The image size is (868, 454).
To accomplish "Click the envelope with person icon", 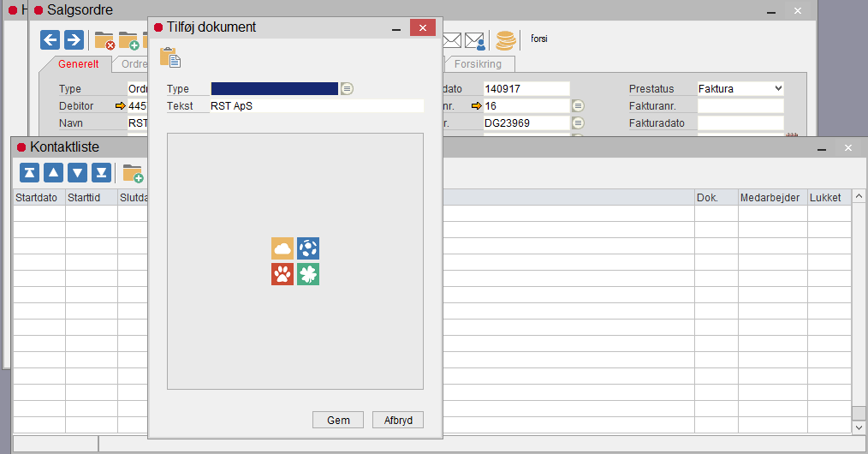I will tap(475, 40).
